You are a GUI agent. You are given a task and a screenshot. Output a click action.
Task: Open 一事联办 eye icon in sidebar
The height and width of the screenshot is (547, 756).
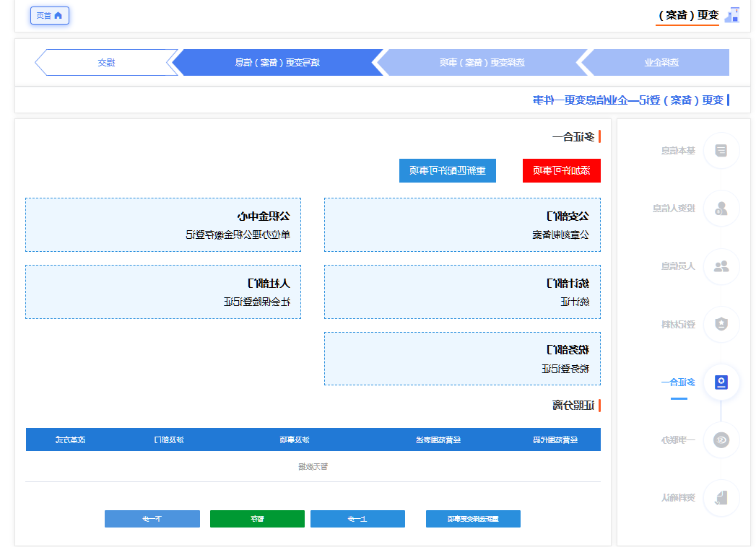point(721,439)
